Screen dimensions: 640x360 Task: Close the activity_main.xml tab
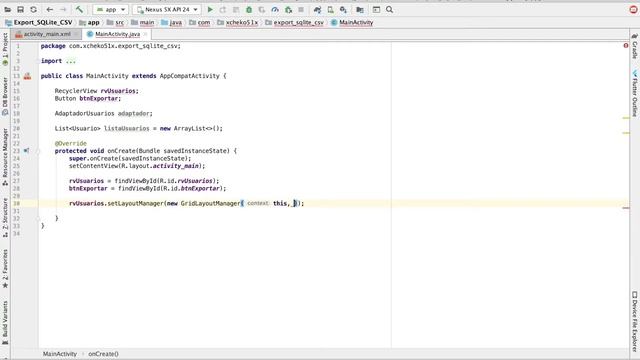76,34
